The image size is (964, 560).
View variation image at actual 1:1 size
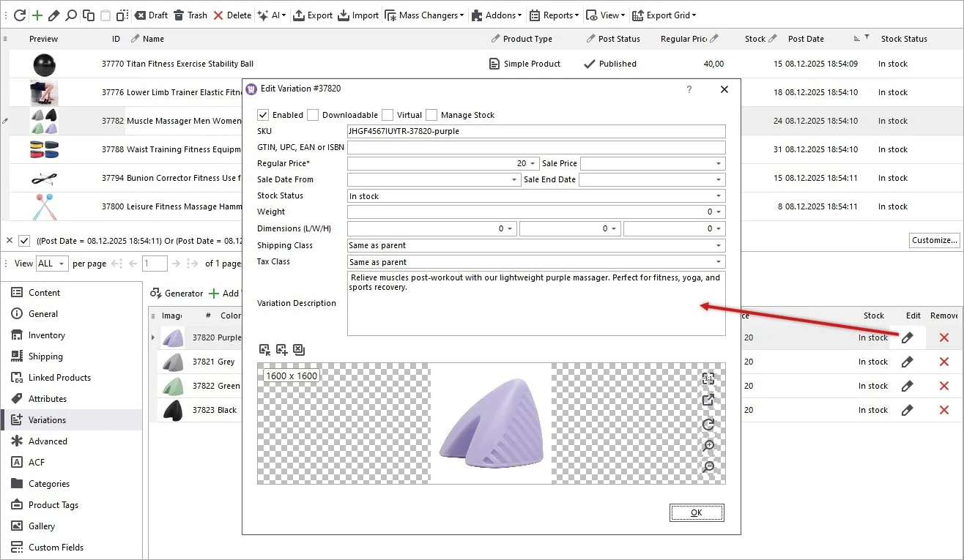point(707,378)
